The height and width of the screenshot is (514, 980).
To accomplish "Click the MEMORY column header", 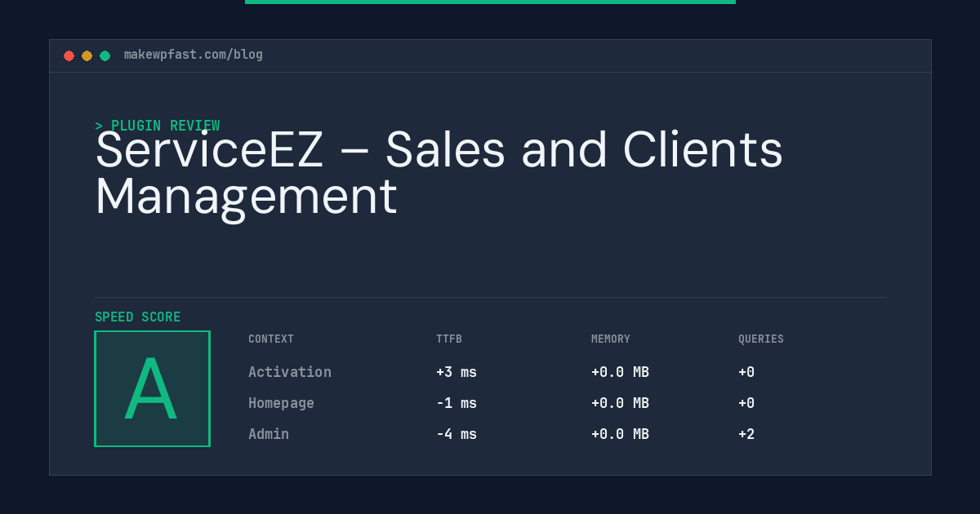I will tap(611, 339).
